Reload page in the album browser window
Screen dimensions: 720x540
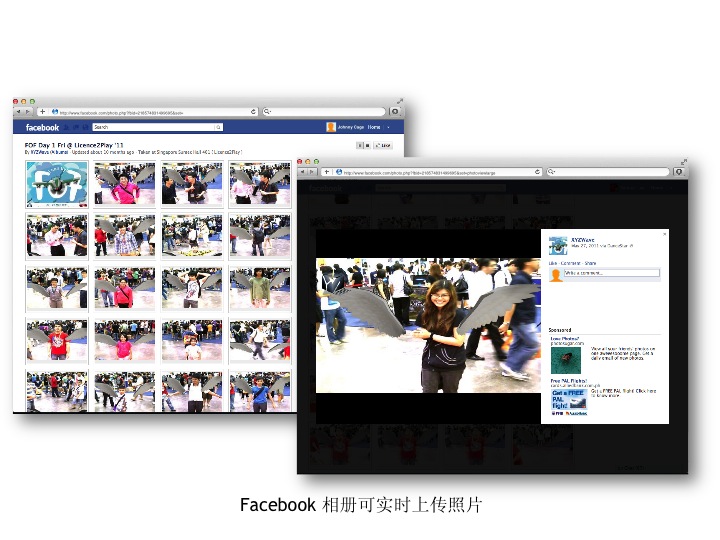click(x=253, y=112)
